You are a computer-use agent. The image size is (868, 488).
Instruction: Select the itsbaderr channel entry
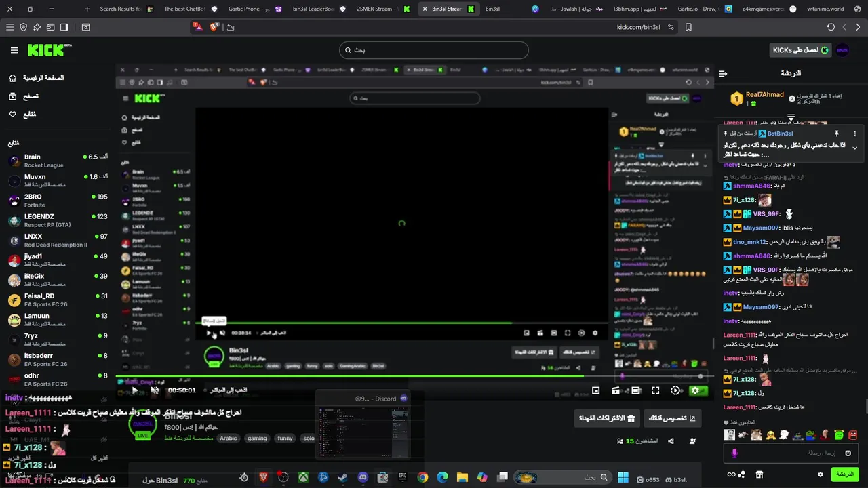[58, 359]
